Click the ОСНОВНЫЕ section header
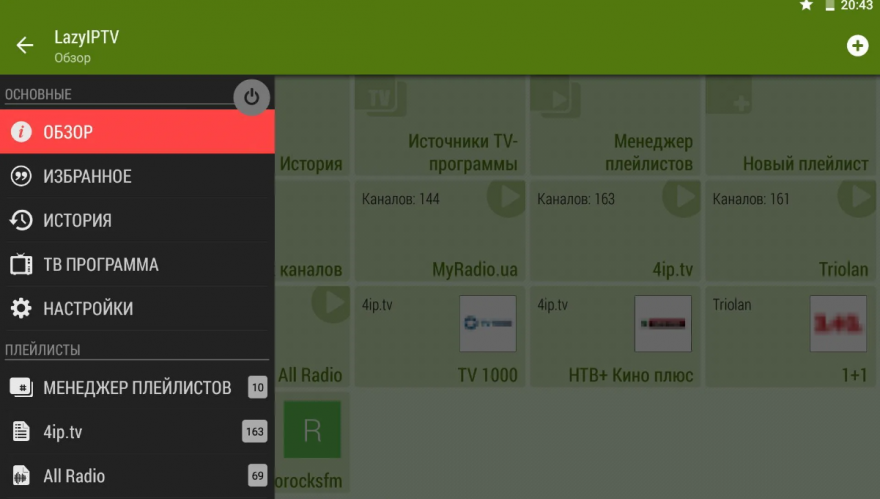 point(38,94)
